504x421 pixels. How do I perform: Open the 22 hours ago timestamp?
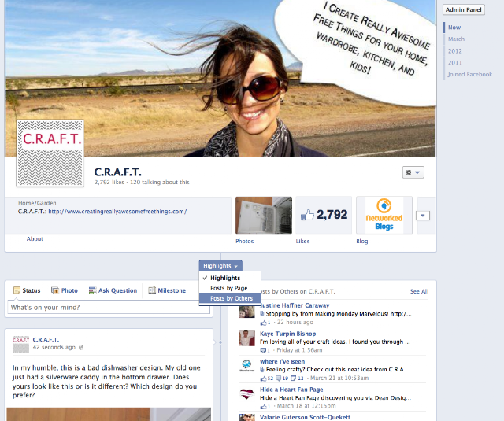click(295, 322)
